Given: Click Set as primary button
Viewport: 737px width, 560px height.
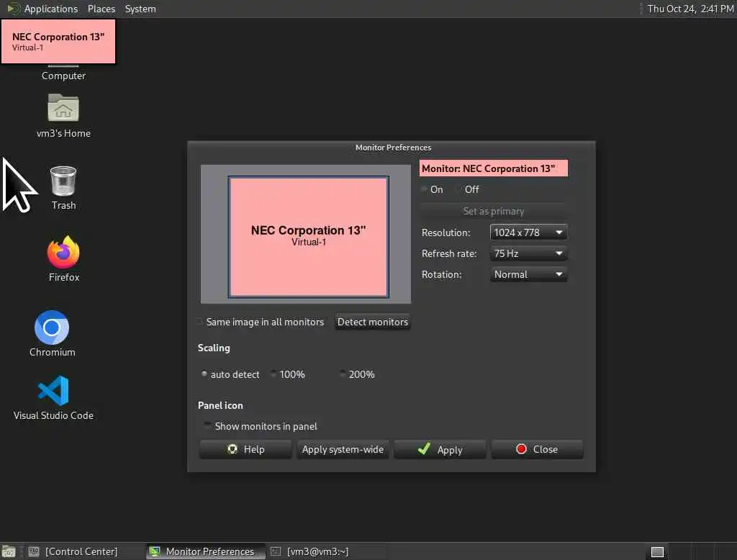Looking at the screenshot, I should tap(494, 211).
